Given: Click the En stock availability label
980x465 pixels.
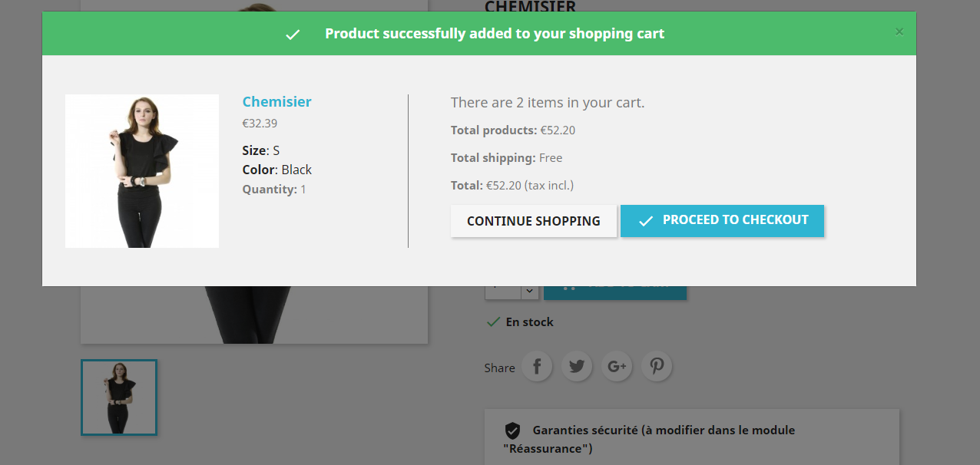Looking at the screenshot, I should click(x=529, y=322).
